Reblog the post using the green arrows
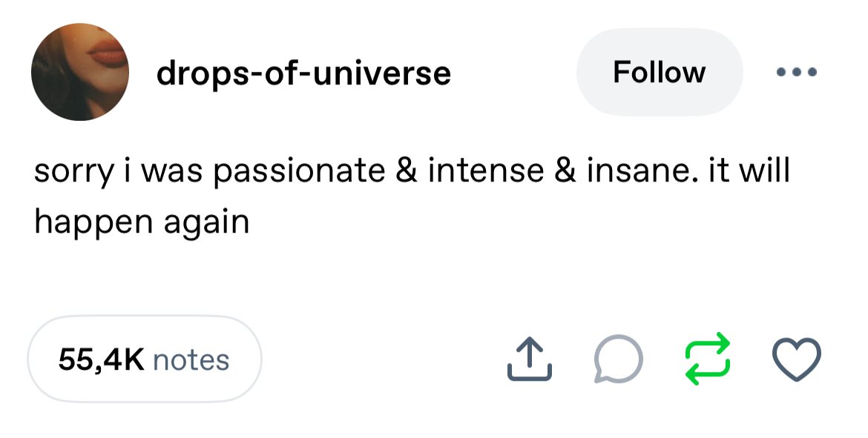Image resolution: width=868 pixels, height=438 pixels. [x=705, y=360]
